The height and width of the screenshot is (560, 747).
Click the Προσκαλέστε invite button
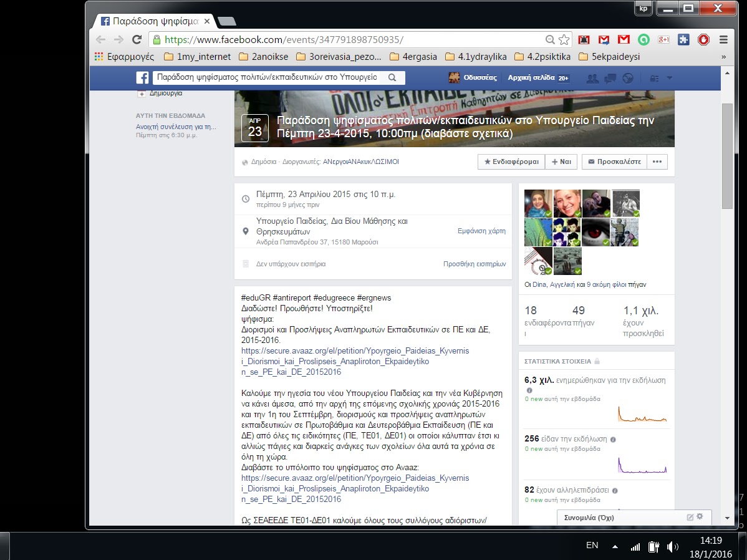(x=614, y=162)
